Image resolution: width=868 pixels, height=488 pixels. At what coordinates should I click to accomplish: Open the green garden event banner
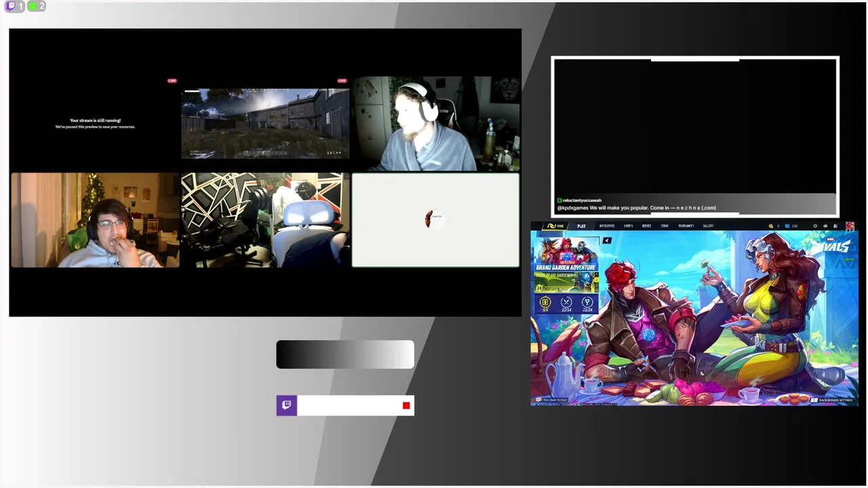(566, 283)
